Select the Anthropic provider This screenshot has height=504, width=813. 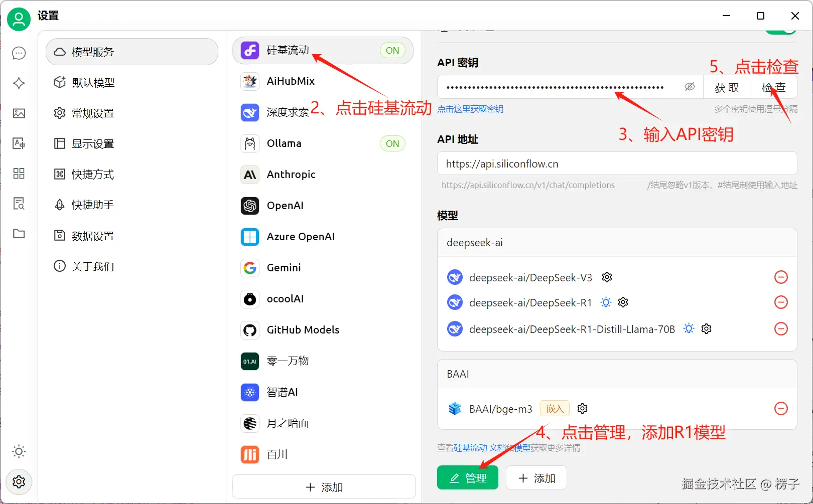323,175
